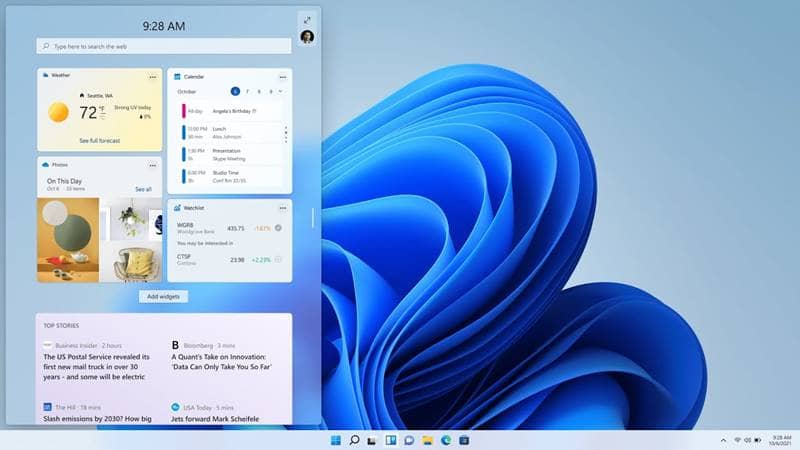
Task: Click the Watchlist chart icon
Action: click(x=177, y=208)
